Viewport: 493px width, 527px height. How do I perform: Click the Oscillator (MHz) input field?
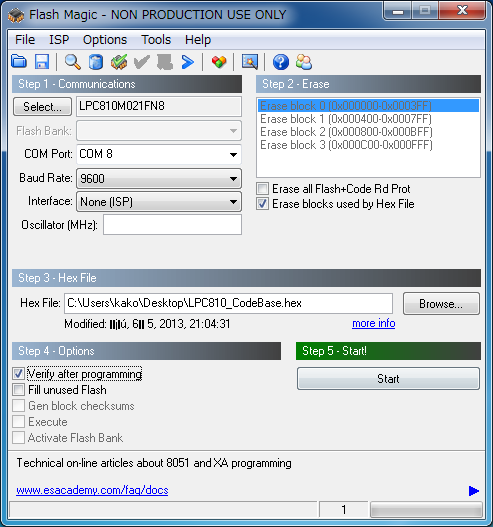[x=172, y=225]
